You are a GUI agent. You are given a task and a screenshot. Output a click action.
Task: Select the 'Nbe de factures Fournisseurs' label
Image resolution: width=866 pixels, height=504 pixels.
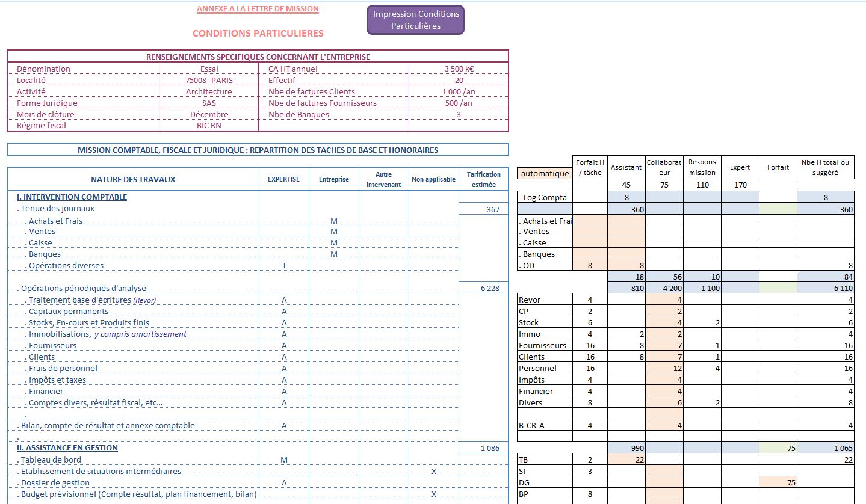(x=322, y=103)
